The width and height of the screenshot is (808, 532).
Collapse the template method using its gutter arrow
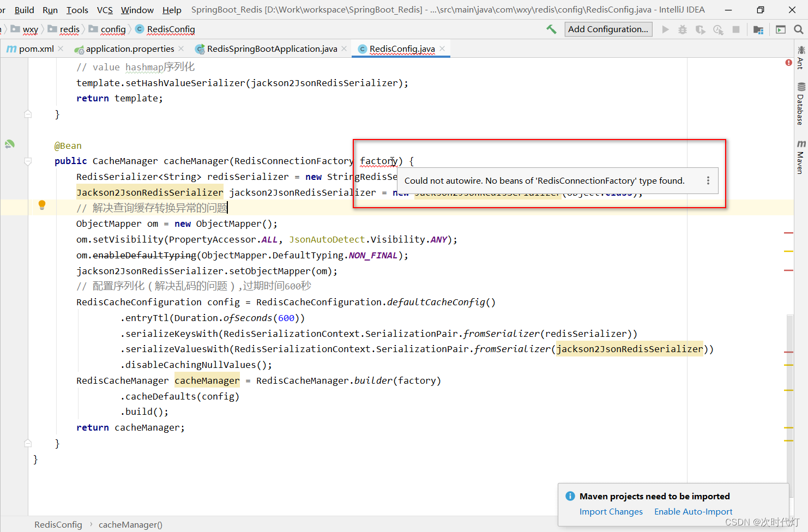coord(28,114)
